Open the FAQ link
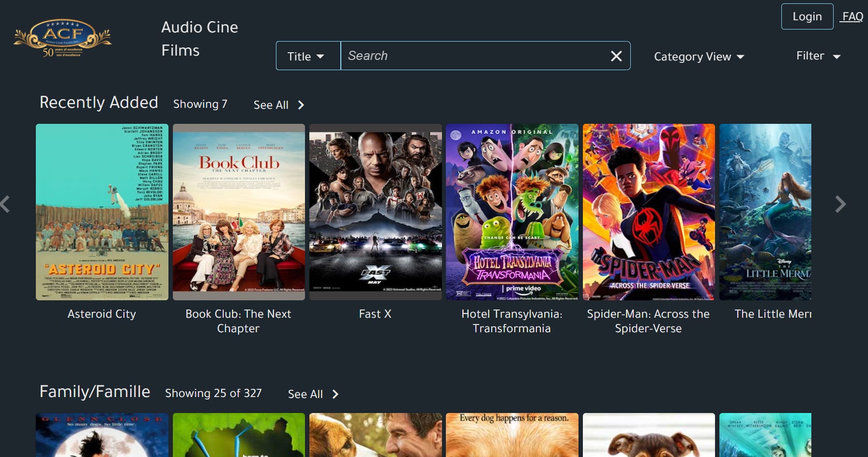 pyautogui.click(x=852, y=16)
